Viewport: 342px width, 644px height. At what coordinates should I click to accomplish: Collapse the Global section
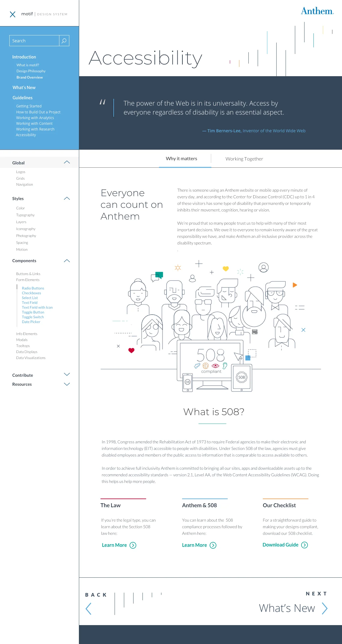[x=67, y=162]
